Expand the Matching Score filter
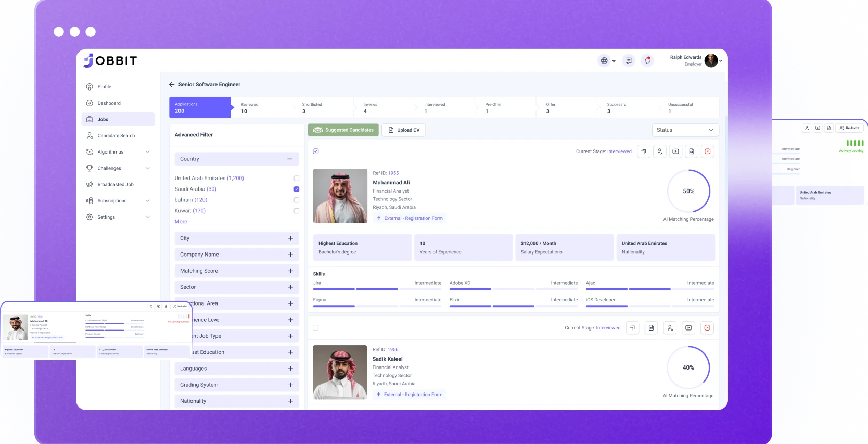868x444 pixels. click(x=290, y=271)
